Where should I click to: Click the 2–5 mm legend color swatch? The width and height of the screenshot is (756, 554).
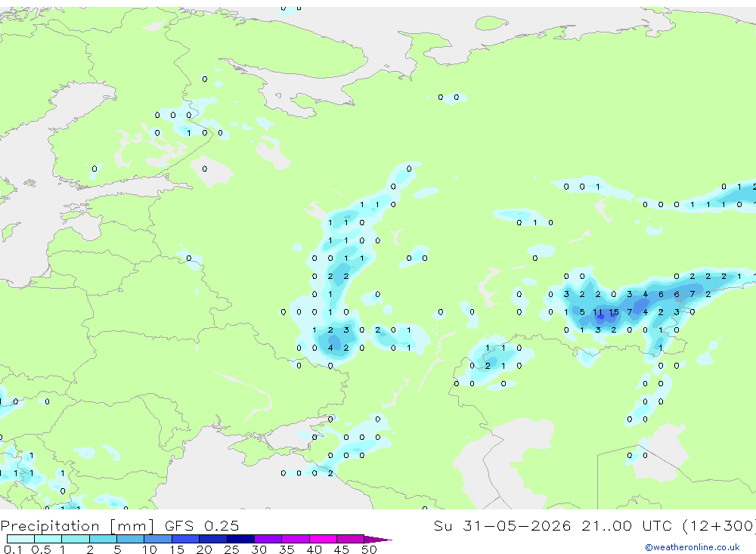[x=103, y=539]
